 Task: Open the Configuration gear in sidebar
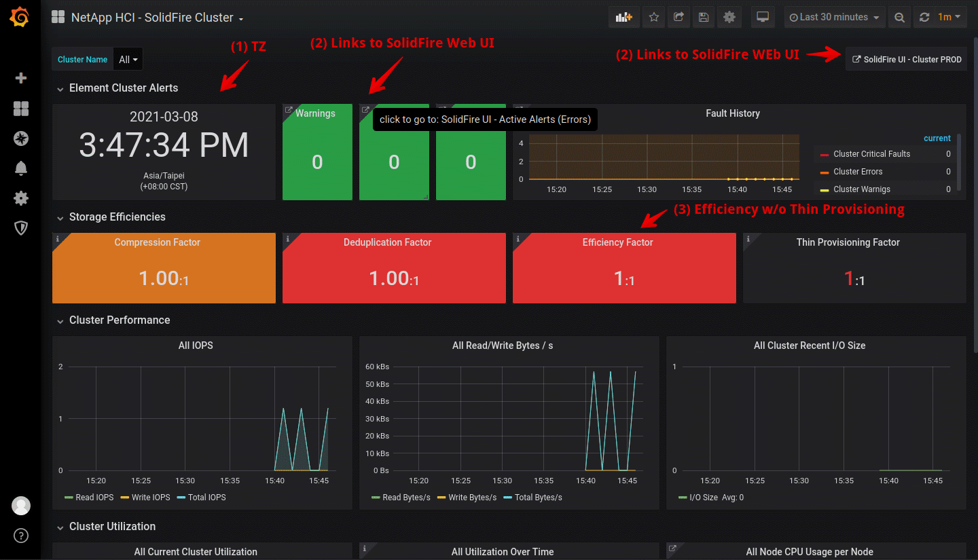(x=21, y=198)
